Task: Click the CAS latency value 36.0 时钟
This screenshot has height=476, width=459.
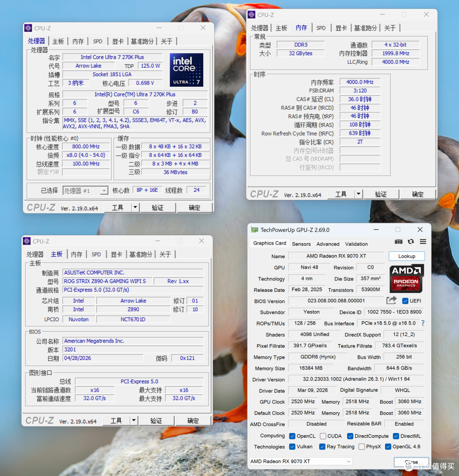Action: coord(360,99)
